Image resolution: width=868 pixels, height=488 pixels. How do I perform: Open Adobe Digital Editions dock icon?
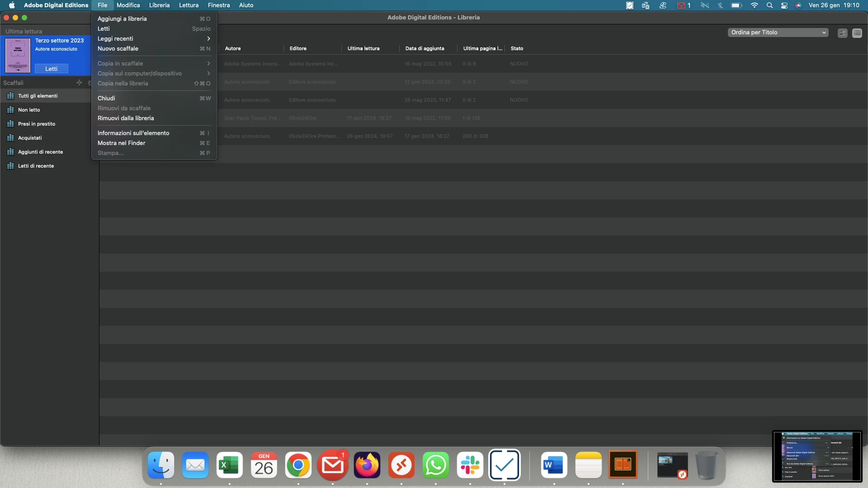coord(623,465)
